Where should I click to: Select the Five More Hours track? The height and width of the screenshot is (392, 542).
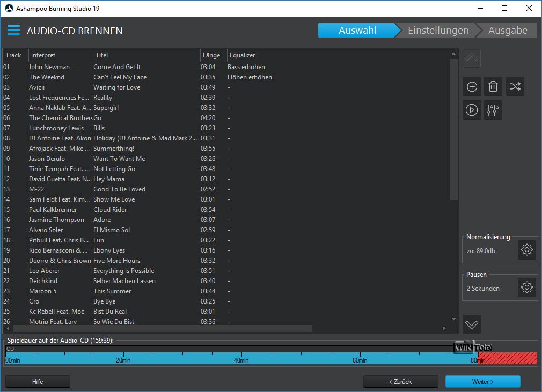point(226,261)
